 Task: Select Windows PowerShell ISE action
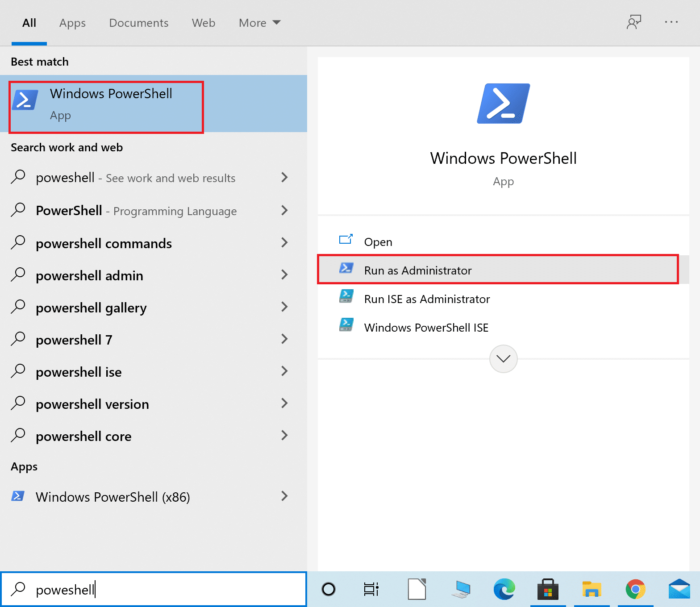click(x=504, y=327)
